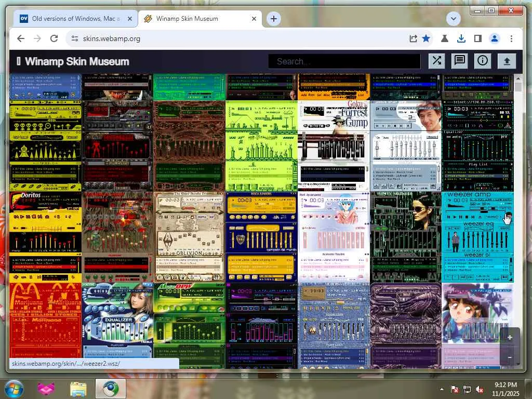Viewport: 532px width, 399px height.
Task: Open the yellow skulls skin thumbnail
Action: click(46, 145)
